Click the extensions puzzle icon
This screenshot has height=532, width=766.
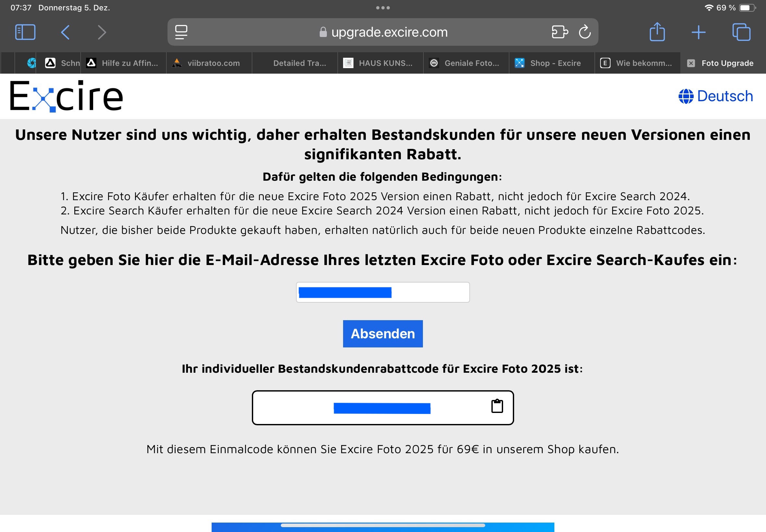560,32
